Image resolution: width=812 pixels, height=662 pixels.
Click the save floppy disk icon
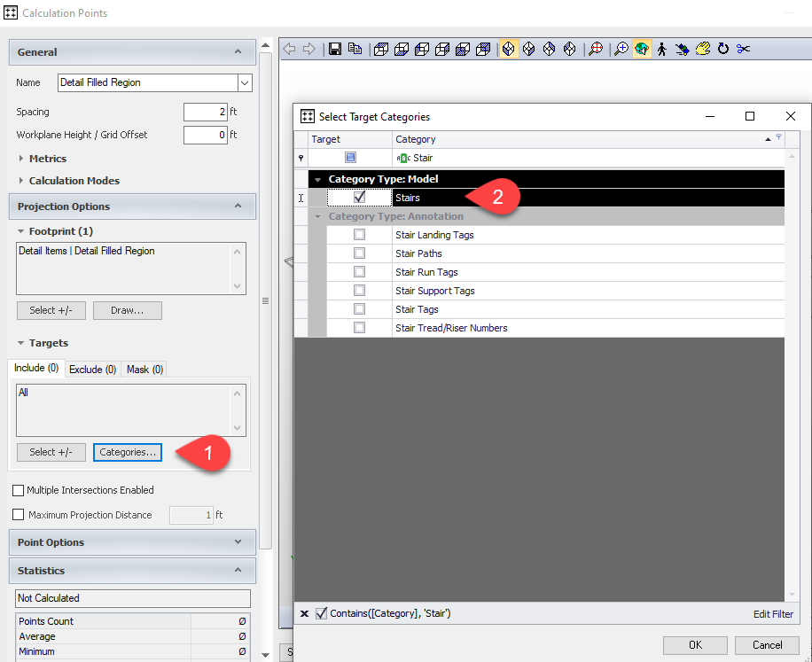point(335,49)
